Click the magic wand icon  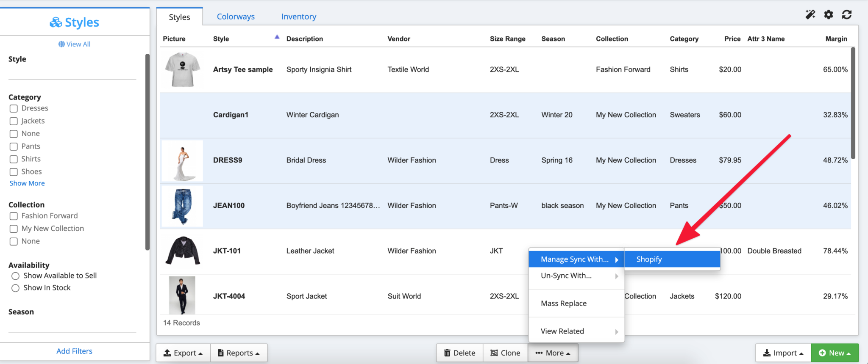pyautogui.click(x=810, y=15)
